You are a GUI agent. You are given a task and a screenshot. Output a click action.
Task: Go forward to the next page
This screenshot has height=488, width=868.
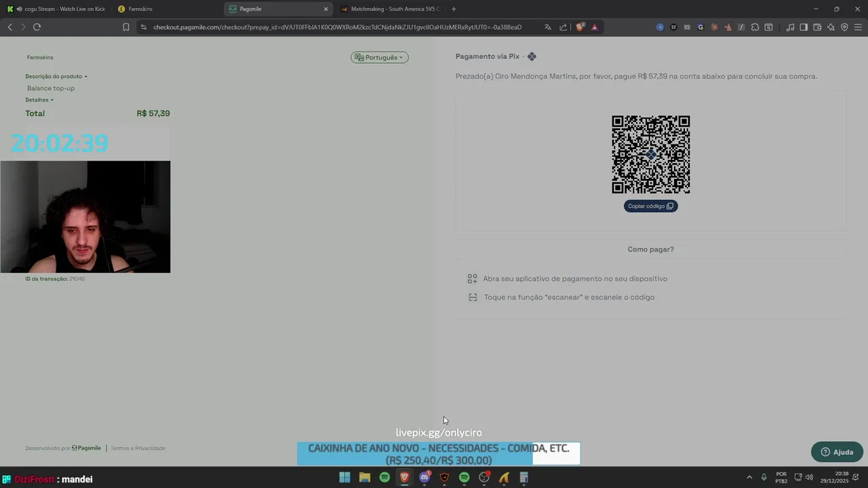(22, 27)
